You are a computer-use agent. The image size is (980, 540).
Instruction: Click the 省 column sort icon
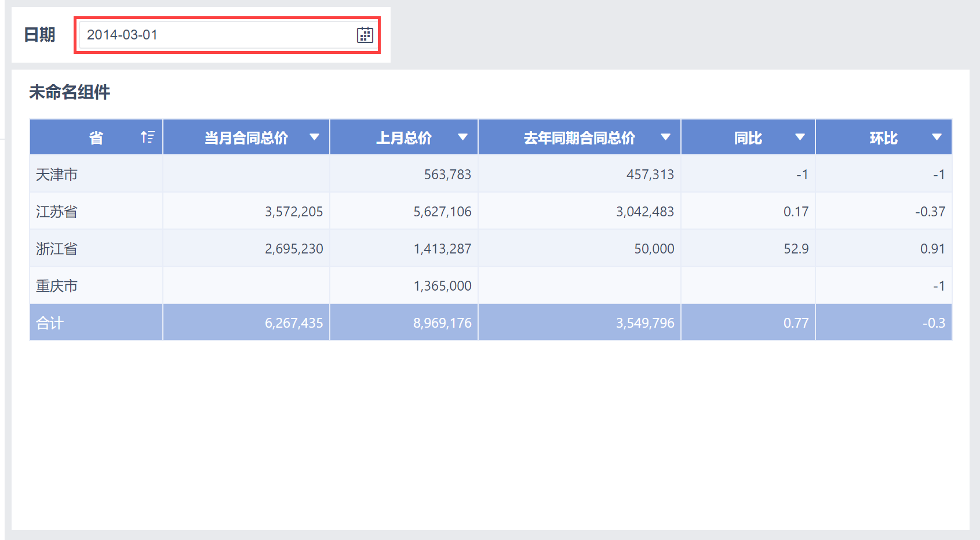pos(147,137)
